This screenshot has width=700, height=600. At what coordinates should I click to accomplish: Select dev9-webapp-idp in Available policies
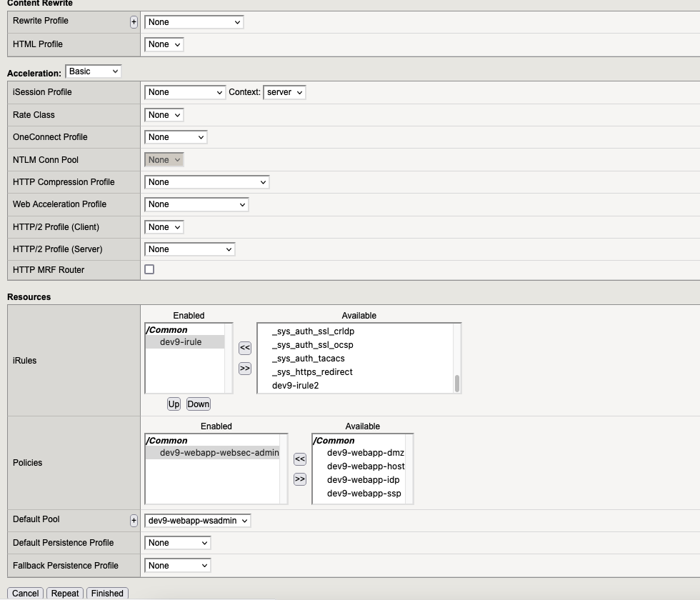[x=363, y=480]
